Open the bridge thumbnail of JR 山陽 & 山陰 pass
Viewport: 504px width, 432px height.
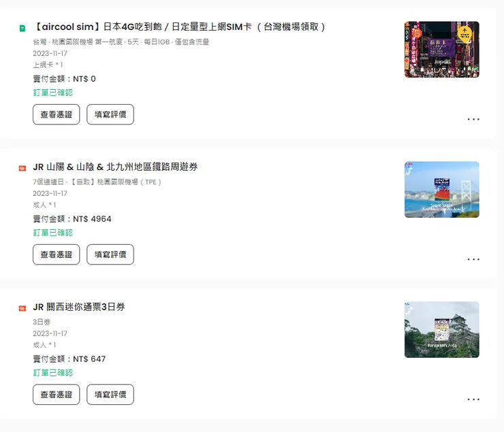[x=441, y=189]
